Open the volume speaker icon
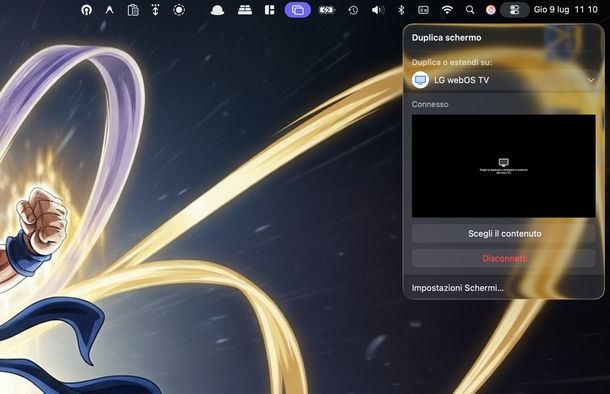The height and width of the screenshot is (394, 610). [x=377, y=10]
